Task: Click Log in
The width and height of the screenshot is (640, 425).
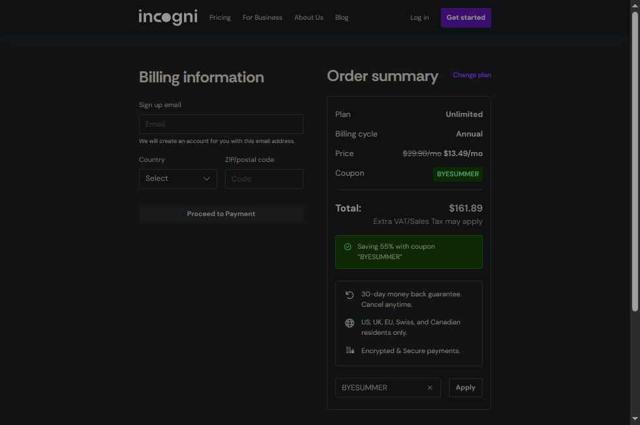Action: coord(420,18)
